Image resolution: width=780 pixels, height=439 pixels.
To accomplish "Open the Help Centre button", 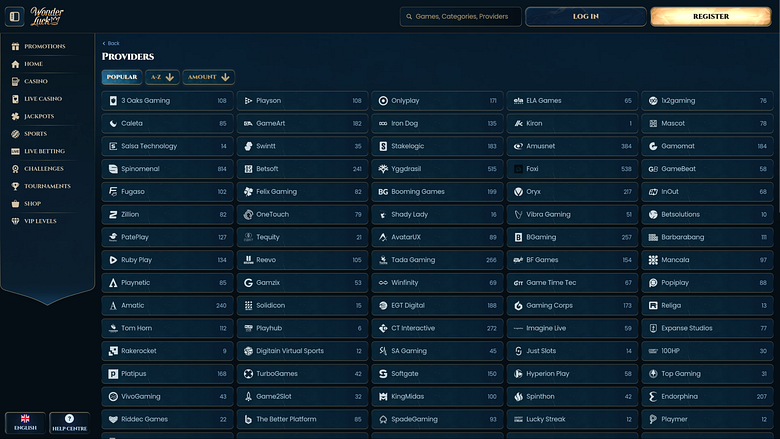I will click(70, 423).
